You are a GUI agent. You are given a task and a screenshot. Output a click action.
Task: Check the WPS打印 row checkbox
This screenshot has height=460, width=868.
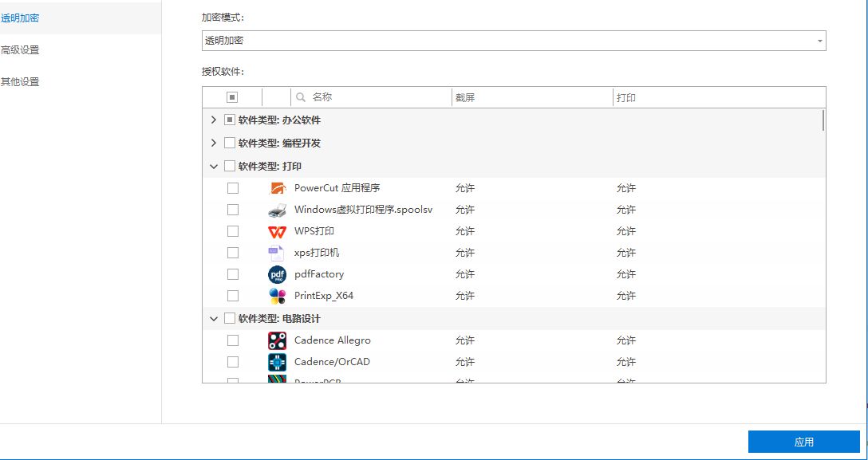pos(233,231)
